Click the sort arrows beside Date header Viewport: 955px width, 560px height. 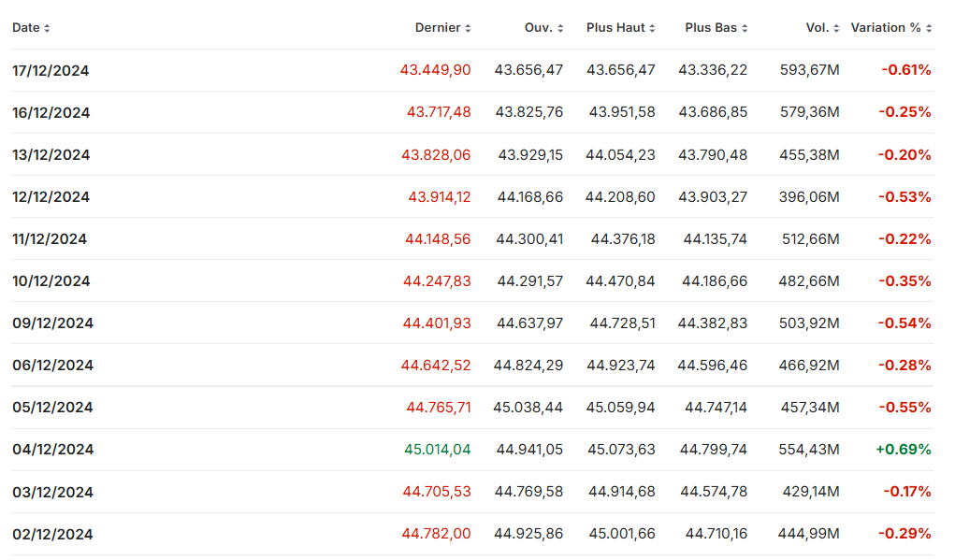click(47, 28)
